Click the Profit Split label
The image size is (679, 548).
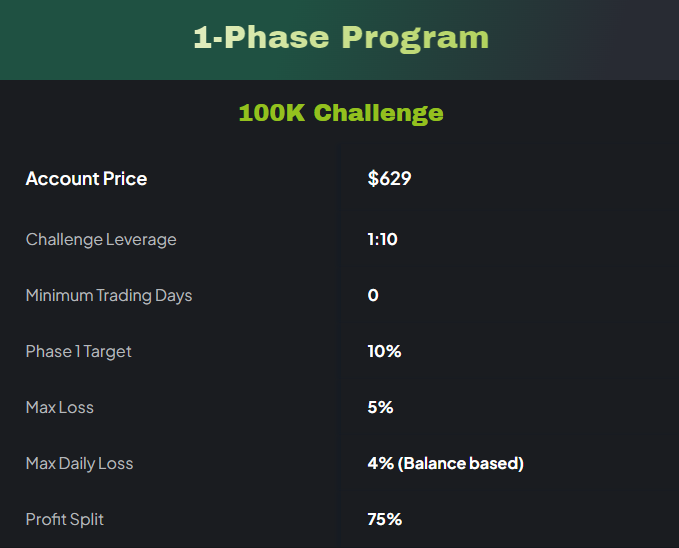pyautogui.click(x=65, y=520)
